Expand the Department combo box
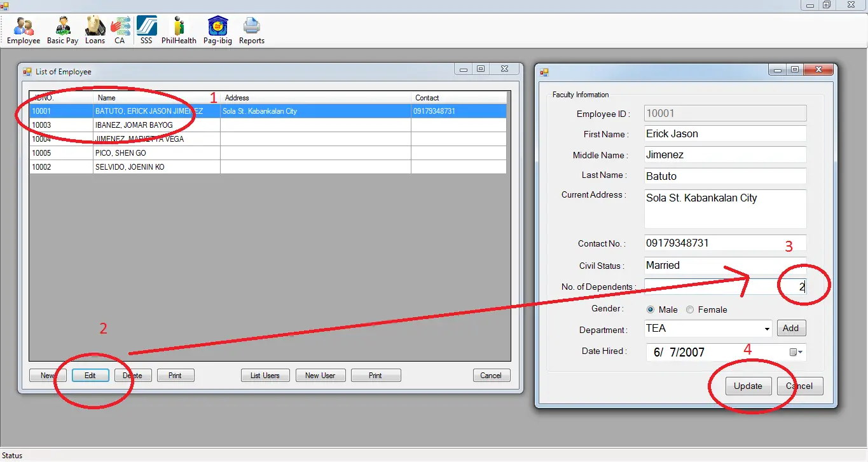 (766, 329)
